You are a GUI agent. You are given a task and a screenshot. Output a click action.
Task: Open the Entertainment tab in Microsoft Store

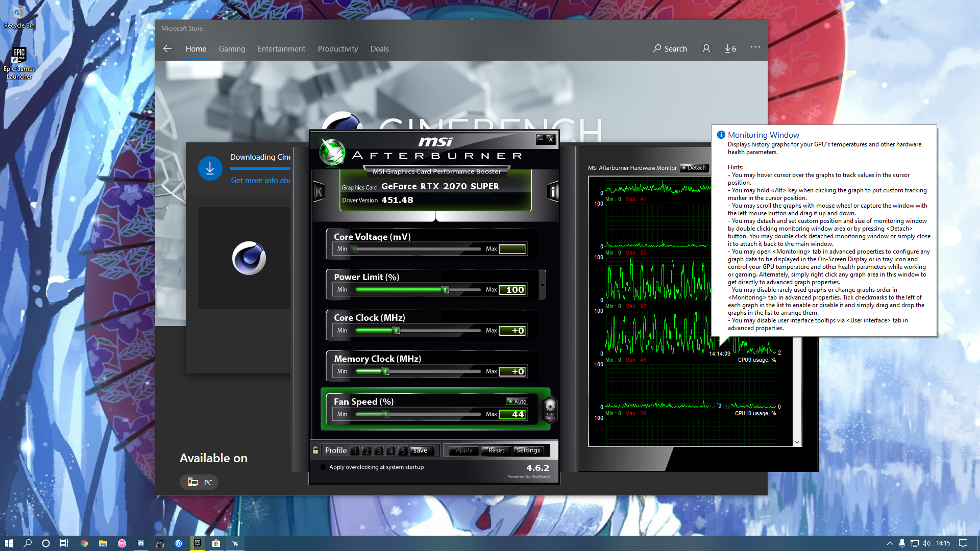coord(281,49)
